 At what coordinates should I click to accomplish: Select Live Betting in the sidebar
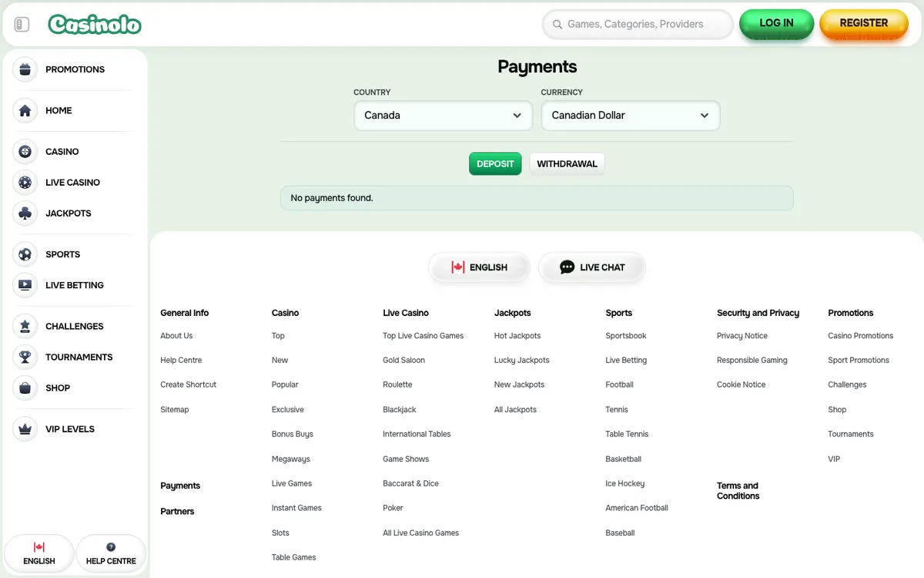pyautogui.click(x=73, y=285)
